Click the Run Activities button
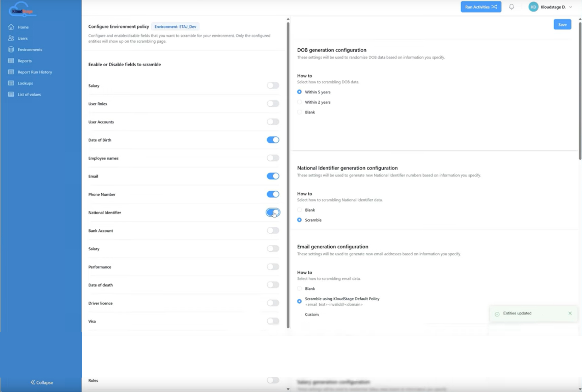 [481, 7]
